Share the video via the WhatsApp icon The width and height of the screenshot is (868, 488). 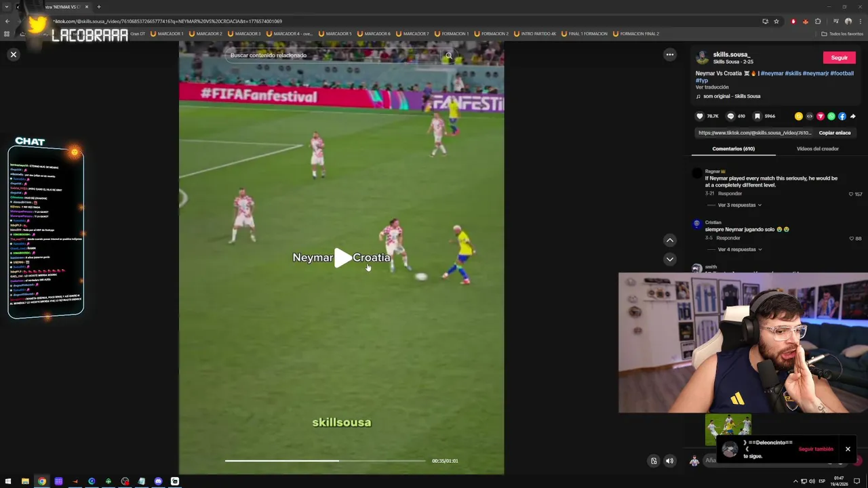click(831, 116)
